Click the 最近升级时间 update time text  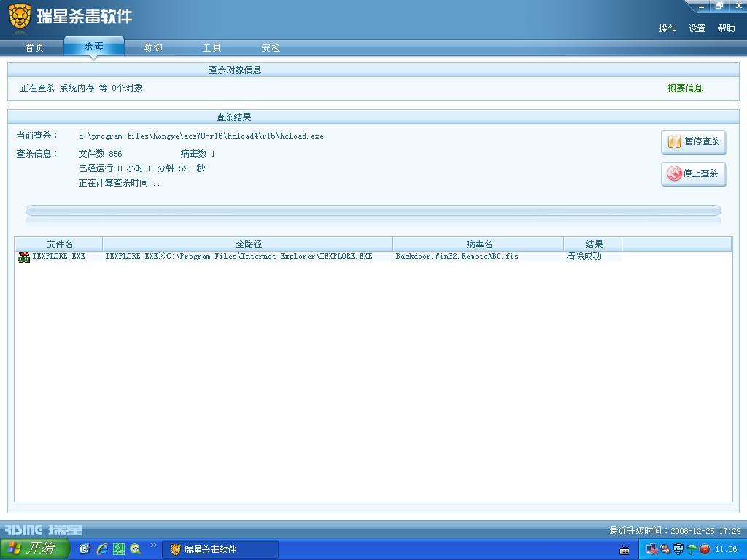[675, 531]
